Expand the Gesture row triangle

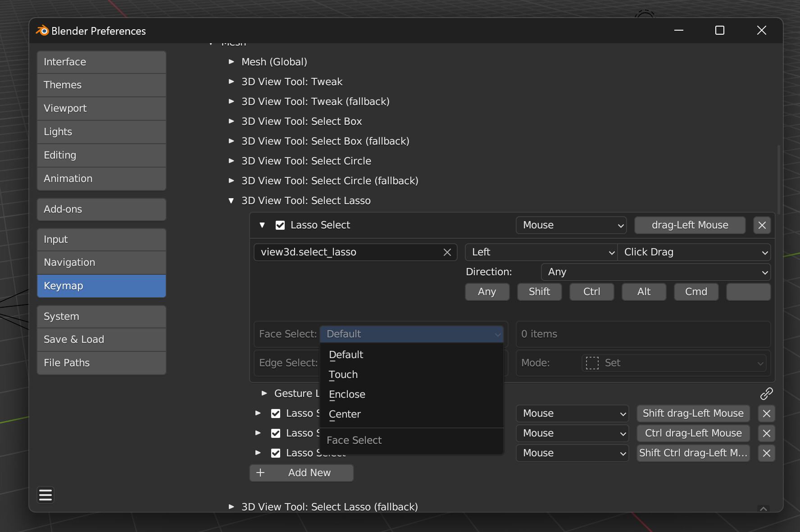pyautogui.click(x=264, y=394)
